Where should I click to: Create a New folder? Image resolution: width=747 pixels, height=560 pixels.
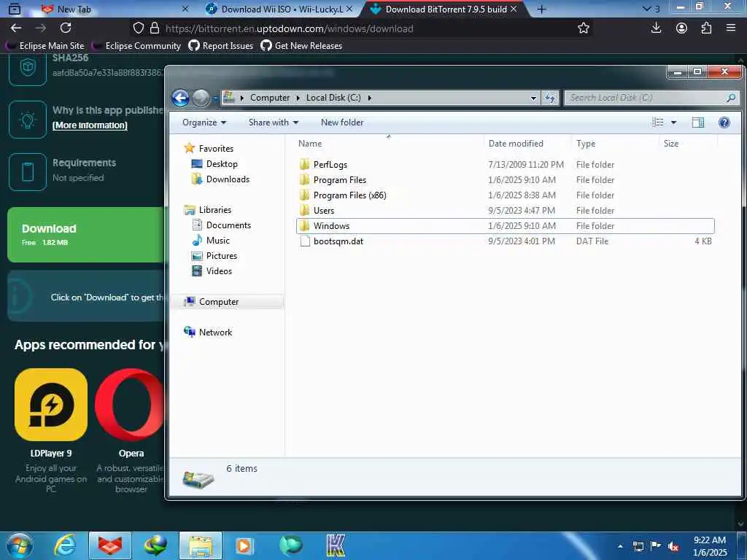(x=342, y=122)
